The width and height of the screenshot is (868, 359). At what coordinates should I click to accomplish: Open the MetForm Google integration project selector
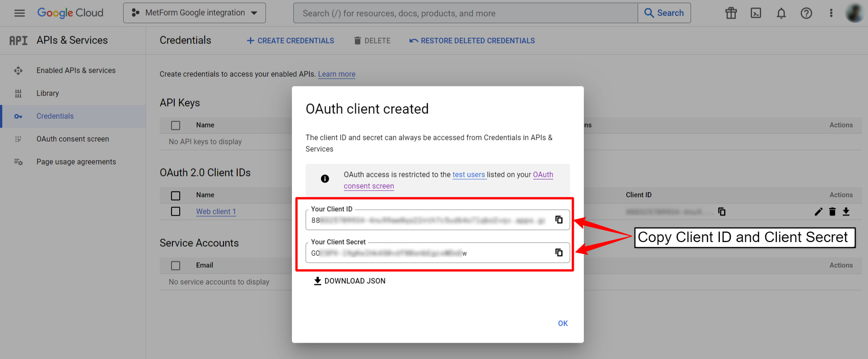point(194,13)
